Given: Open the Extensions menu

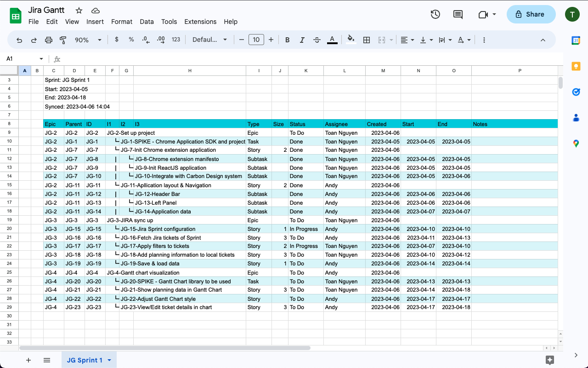Looking at the screenshot, I should pyautogui.click(x=200, y=22).
